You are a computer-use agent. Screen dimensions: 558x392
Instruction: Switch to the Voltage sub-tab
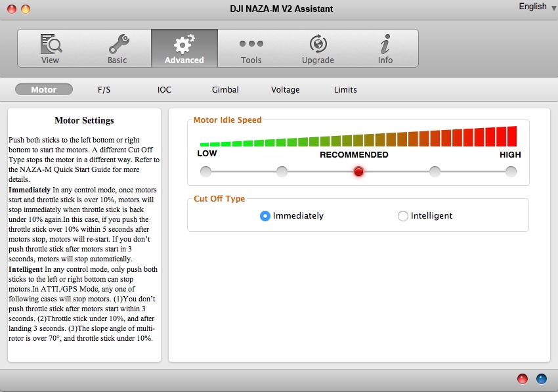pos(286,90)
